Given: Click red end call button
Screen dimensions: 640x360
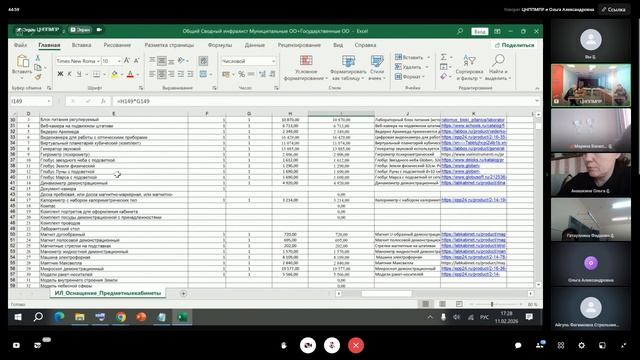Looking at the screenshot, I should (356, 345).
